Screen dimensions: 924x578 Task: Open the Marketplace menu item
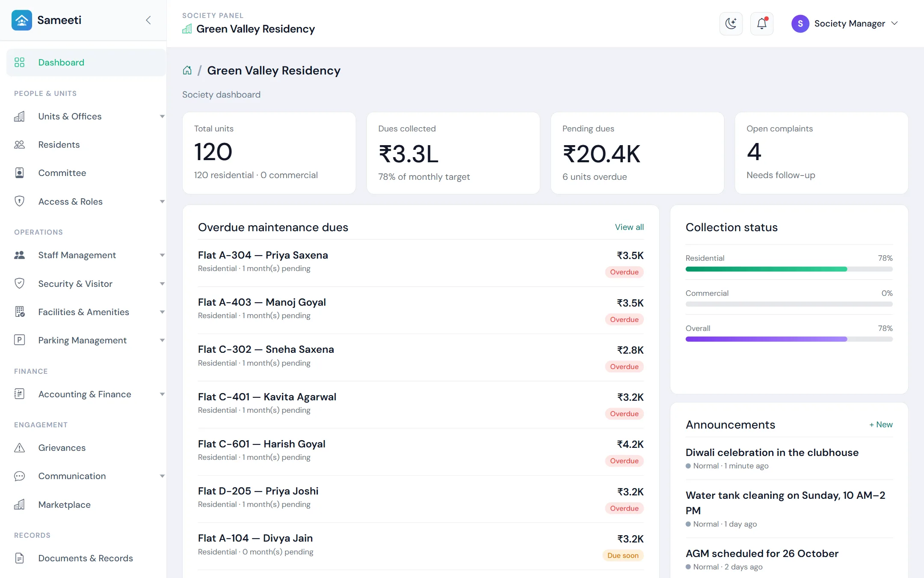tap(86, 504)
